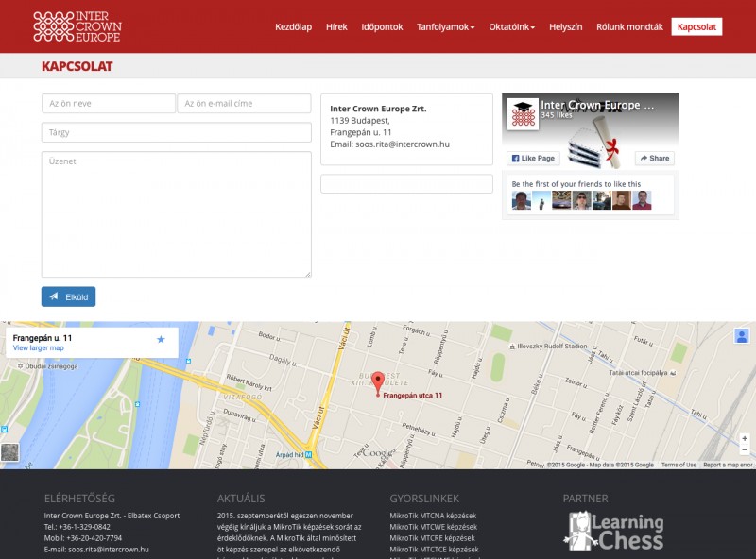Expand the Tanfolyamok dropdown menu
The height and width of the screenshot is (559, 756).
pyautogui.click(x=445, y=27)
